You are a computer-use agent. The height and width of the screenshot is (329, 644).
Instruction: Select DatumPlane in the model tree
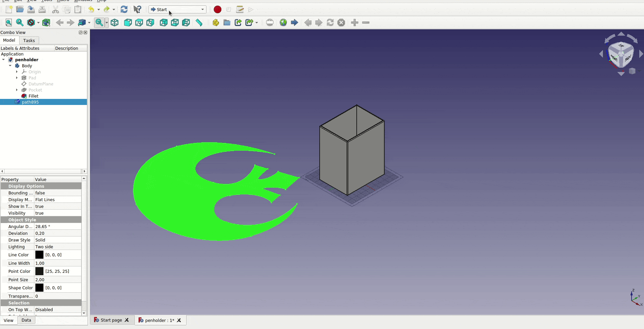[41, 84]
